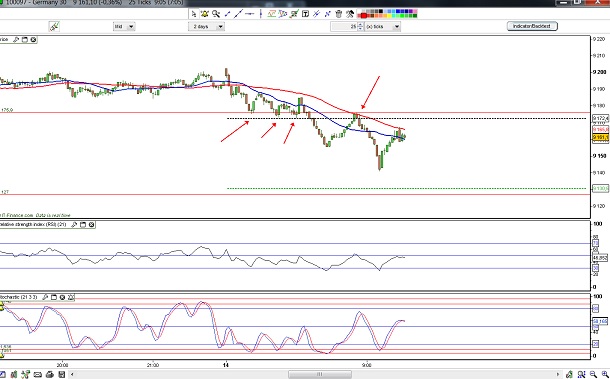The image size is (610, 379).
Task: Click the floppy disk save icon
Action: tap(61, 375)
